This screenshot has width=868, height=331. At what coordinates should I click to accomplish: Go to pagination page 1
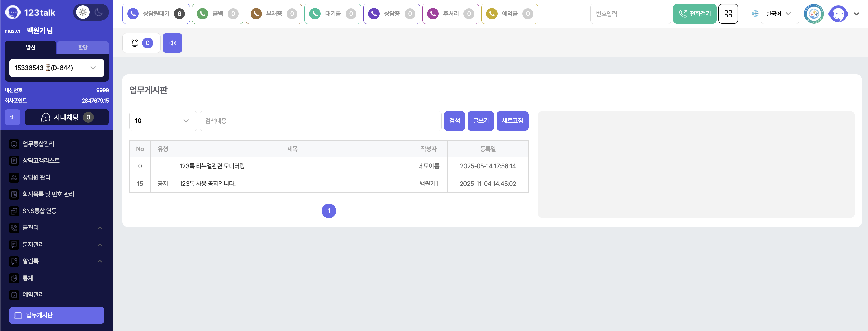pos(329,211)
